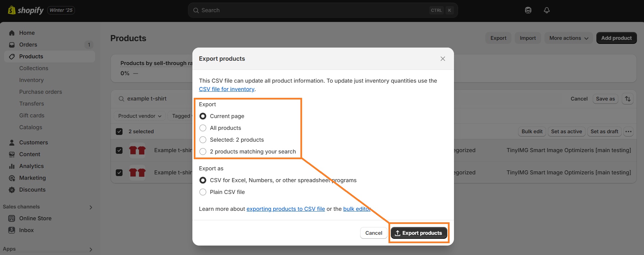
Task: Click Cancel in the export dialog
Action: tap(374, 233)
